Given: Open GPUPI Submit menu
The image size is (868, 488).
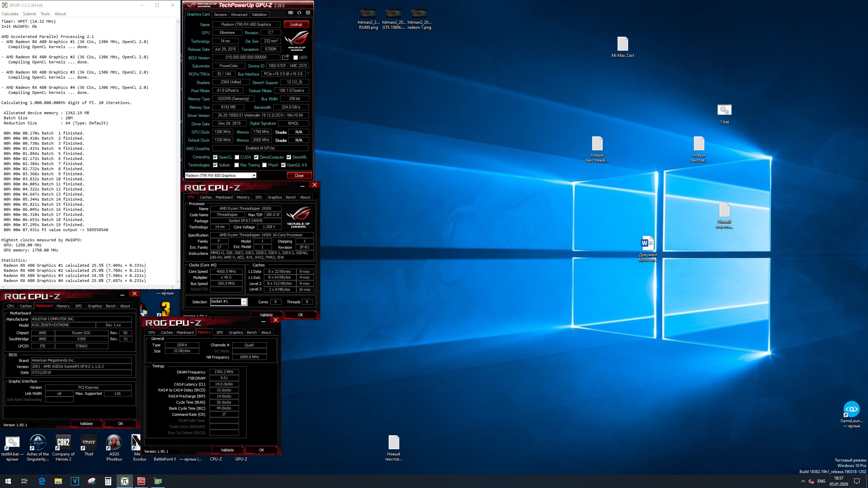Looking at the screenshot, I should point(29,14).
